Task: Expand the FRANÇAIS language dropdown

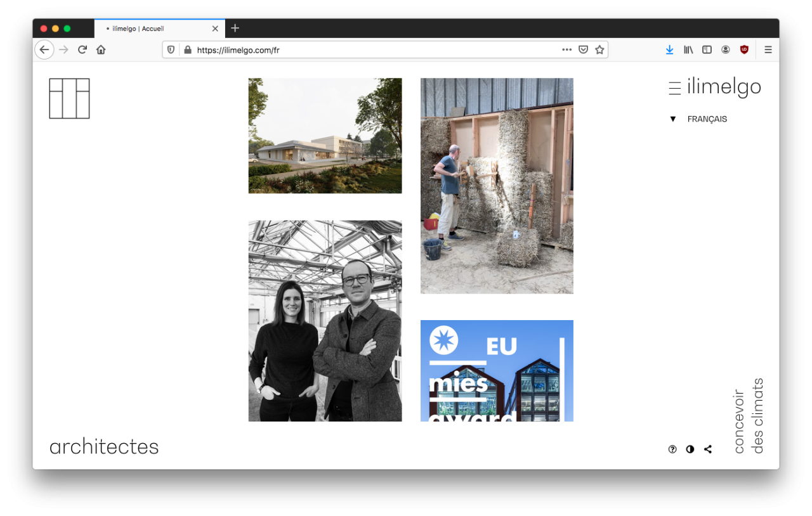Action: (698, 119)
